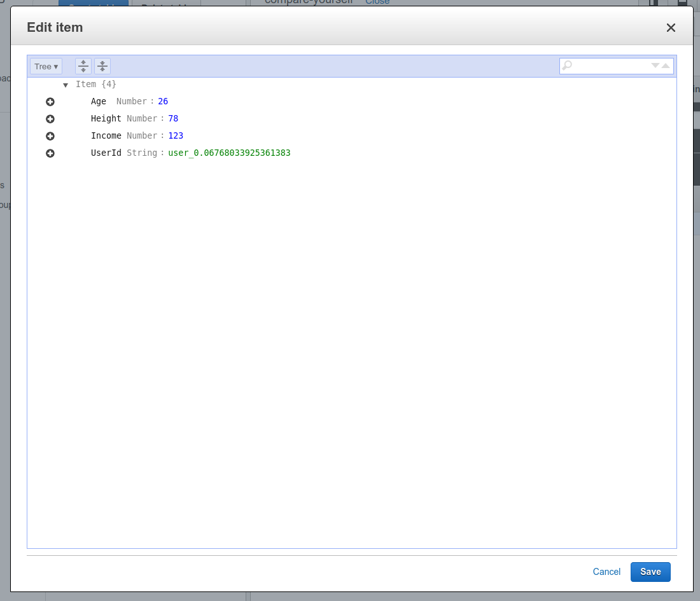
Task: Cancel the Edit item dialog
Action: [x=606, y=572]
